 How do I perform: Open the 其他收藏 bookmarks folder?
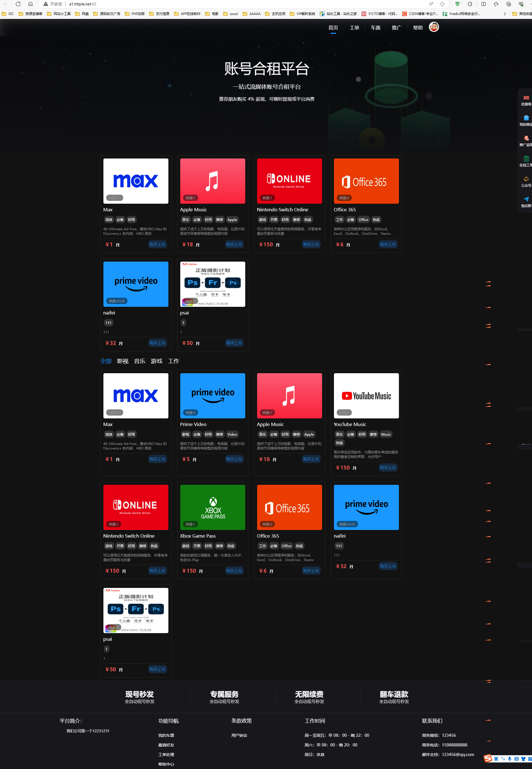tap(522, 14)
